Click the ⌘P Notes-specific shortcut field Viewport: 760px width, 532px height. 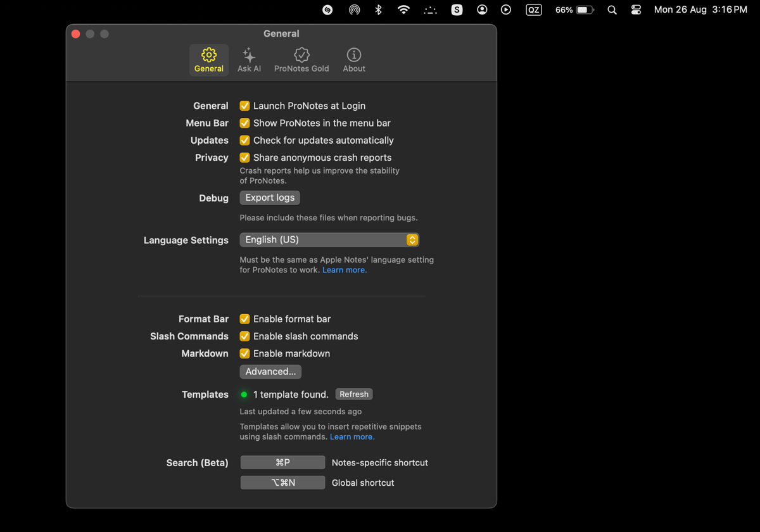282,462
